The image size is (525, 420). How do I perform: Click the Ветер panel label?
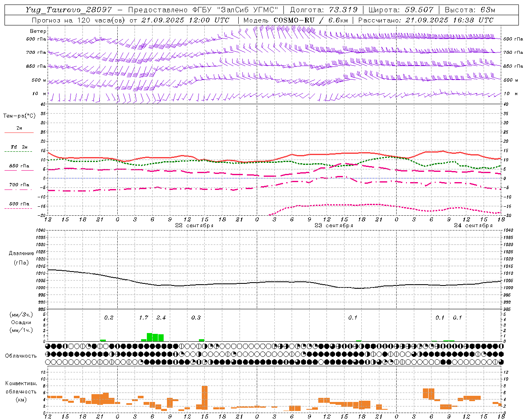pyautogui.click(x=38, y=31)
